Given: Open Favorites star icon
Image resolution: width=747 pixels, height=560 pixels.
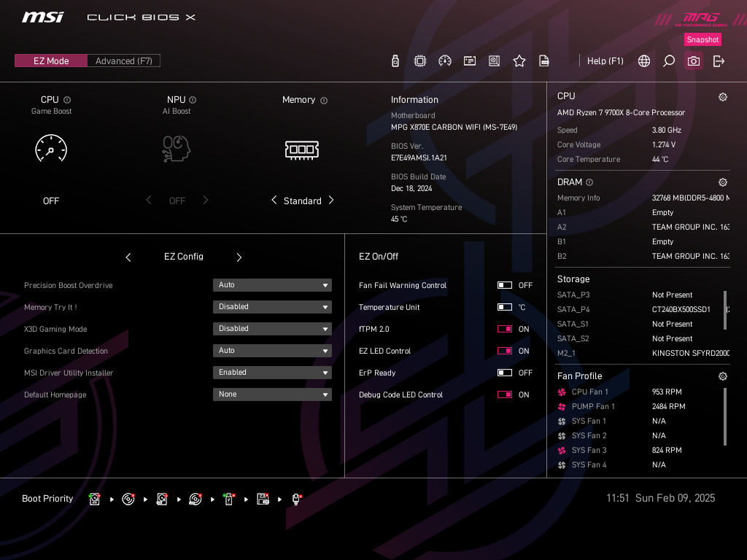Looking at the screenshot, I should point(519,61).
